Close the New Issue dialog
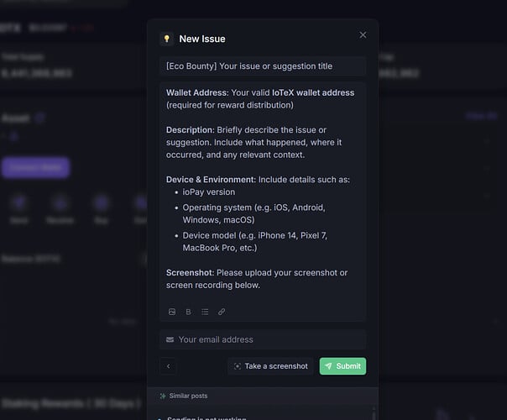The height and width of the screenshot is (420, 507). click(363, 35)
